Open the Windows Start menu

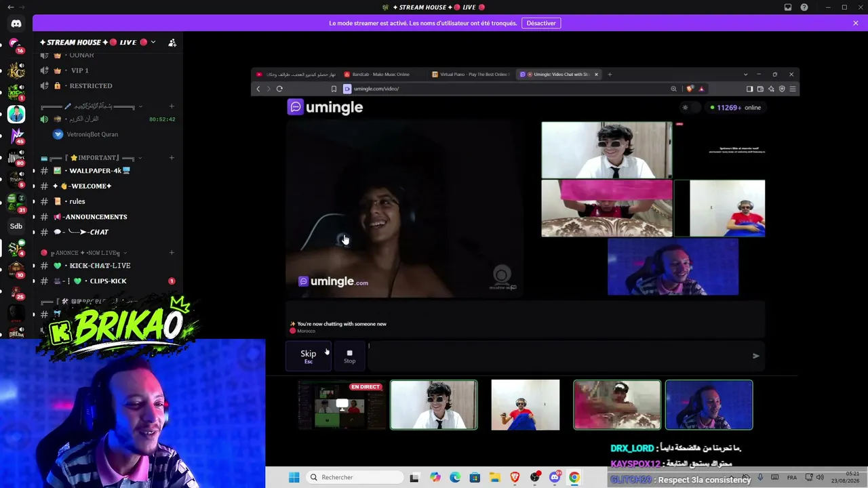tap(294, 478)
